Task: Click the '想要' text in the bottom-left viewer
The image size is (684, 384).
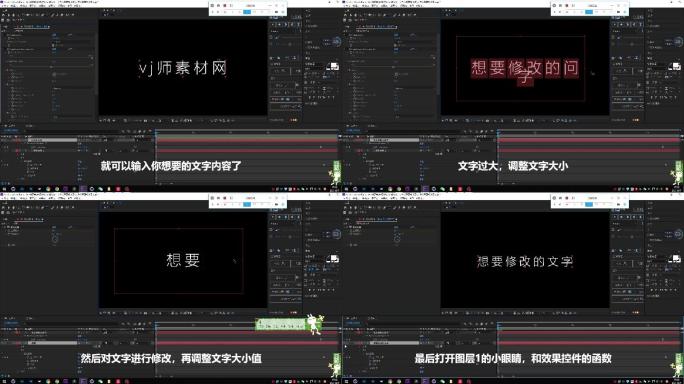Action: pos(183,261)
